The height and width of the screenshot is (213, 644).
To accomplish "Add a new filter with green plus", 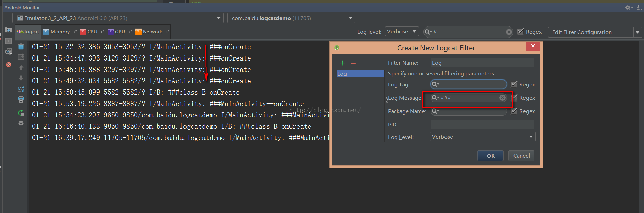I will point(342,63).
